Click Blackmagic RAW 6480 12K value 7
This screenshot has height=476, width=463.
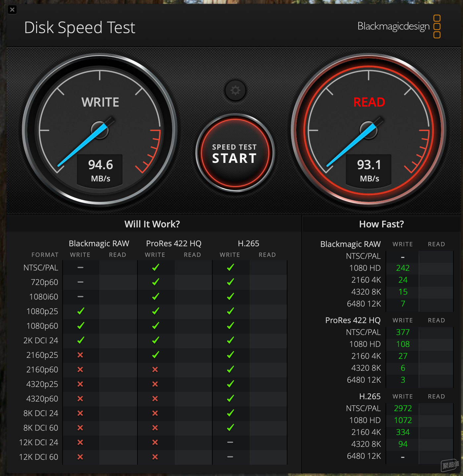point(403,304)
